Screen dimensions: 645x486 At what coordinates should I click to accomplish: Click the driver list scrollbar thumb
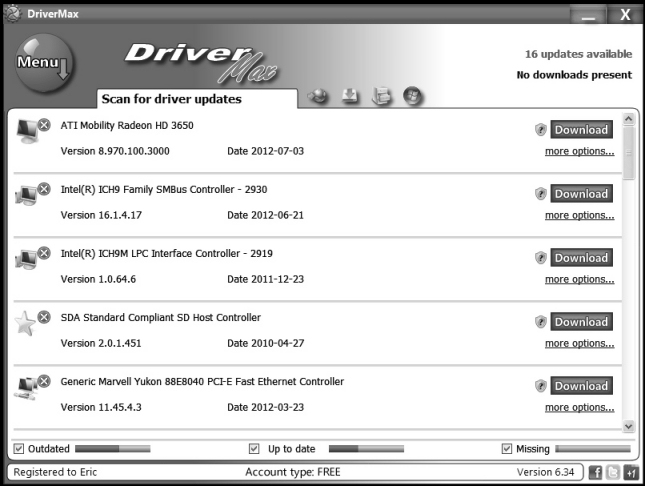pos(628,153)
